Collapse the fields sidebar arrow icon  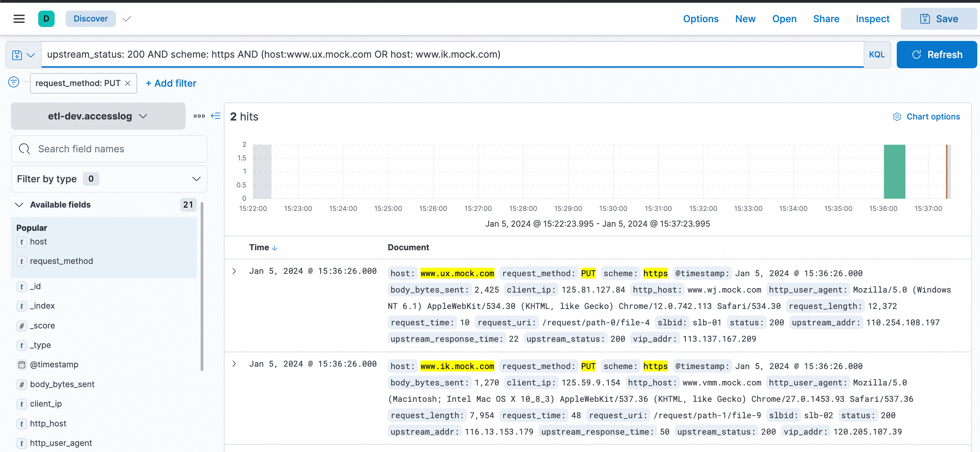(216, 116)
